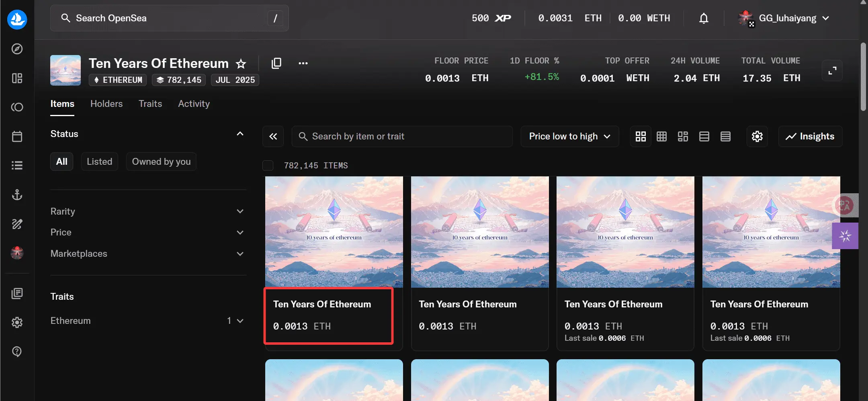Expand collection stats with the fullscreen icon
Image resolution: width=868 pixels, height=401 pixels.
(832, 71)
